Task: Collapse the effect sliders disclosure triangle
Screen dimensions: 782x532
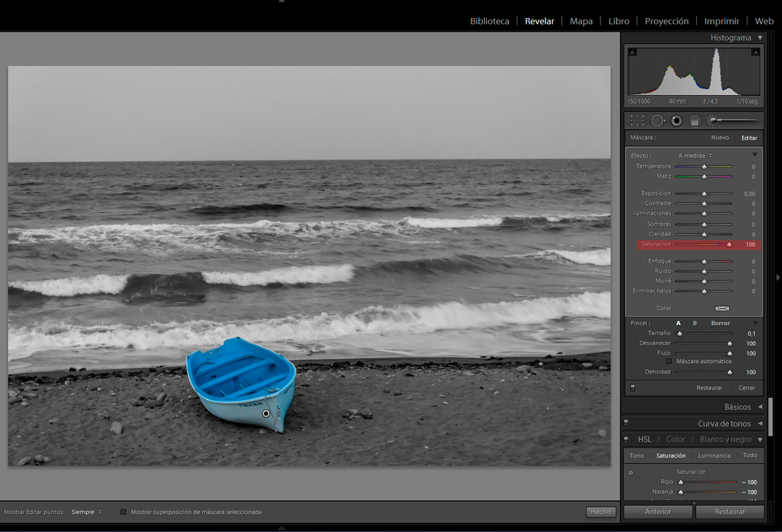Action: tap(755, 155)
